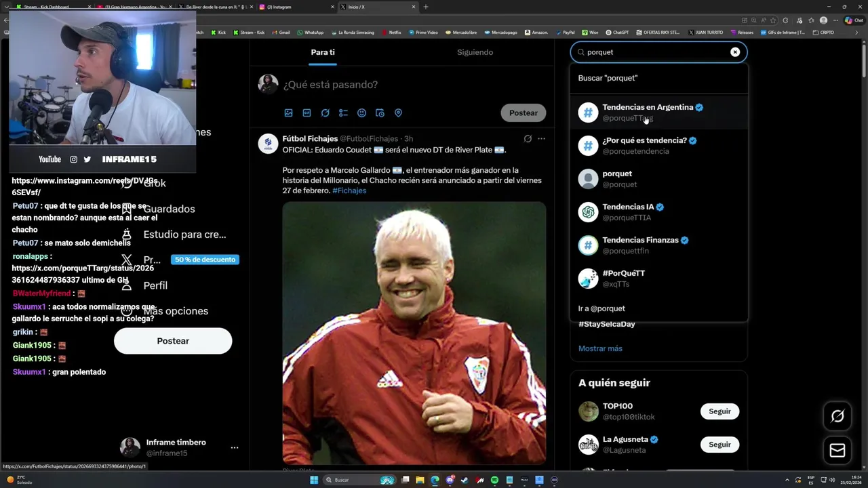868x488 pixels.
Task: Open the ChatGPT bookmark
Action: click(617, 32)
